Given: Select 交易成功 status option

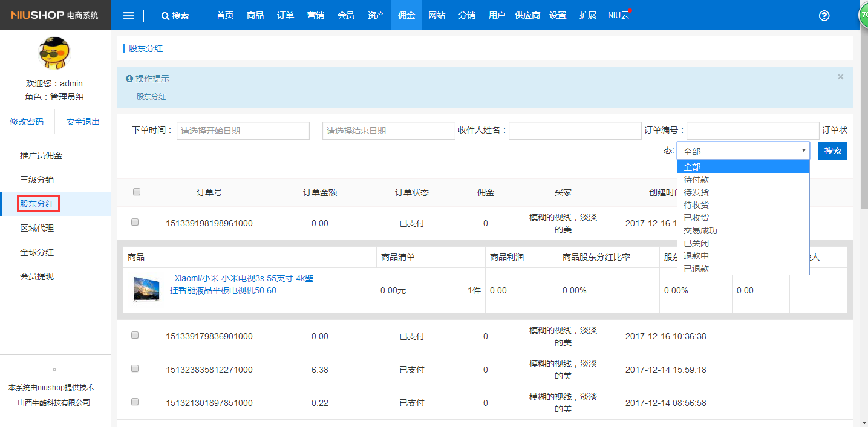Looking at the screenshot, I should [743, 230].
